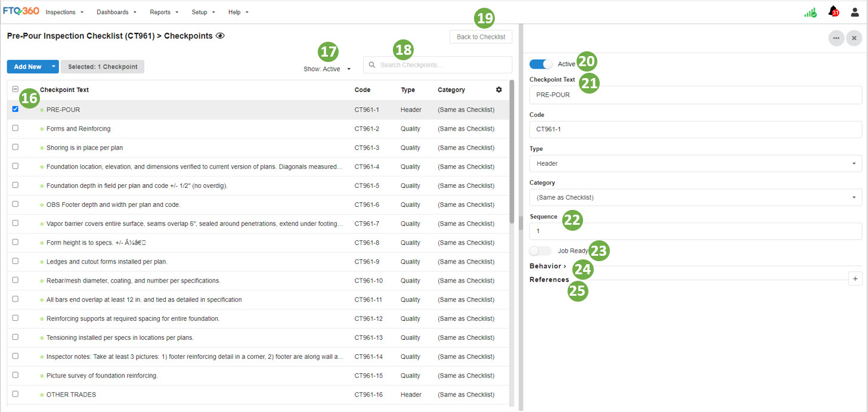The image size is (868, 412).
Task: Open the user account icon
Action: pos(854,11)
